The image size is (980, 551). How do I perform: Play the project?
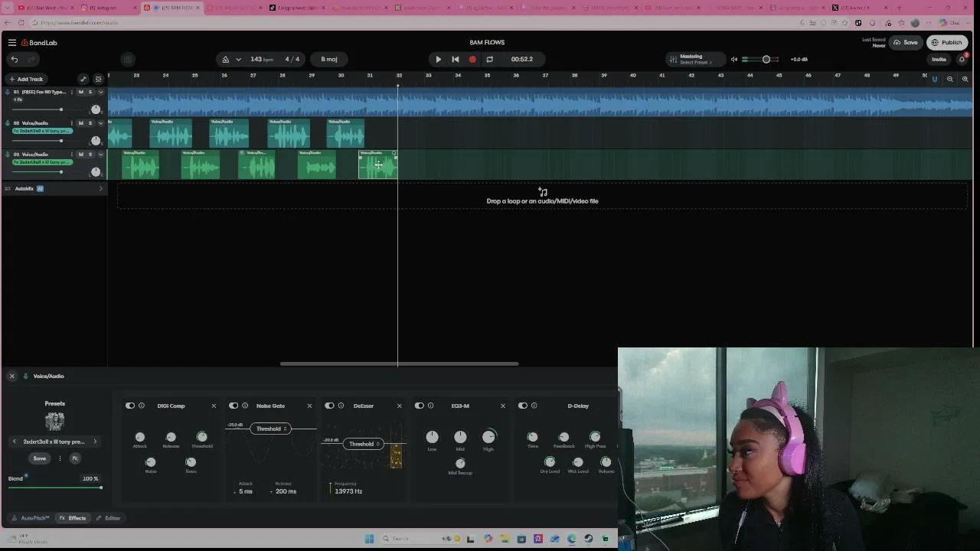click(x=438, y=59)
